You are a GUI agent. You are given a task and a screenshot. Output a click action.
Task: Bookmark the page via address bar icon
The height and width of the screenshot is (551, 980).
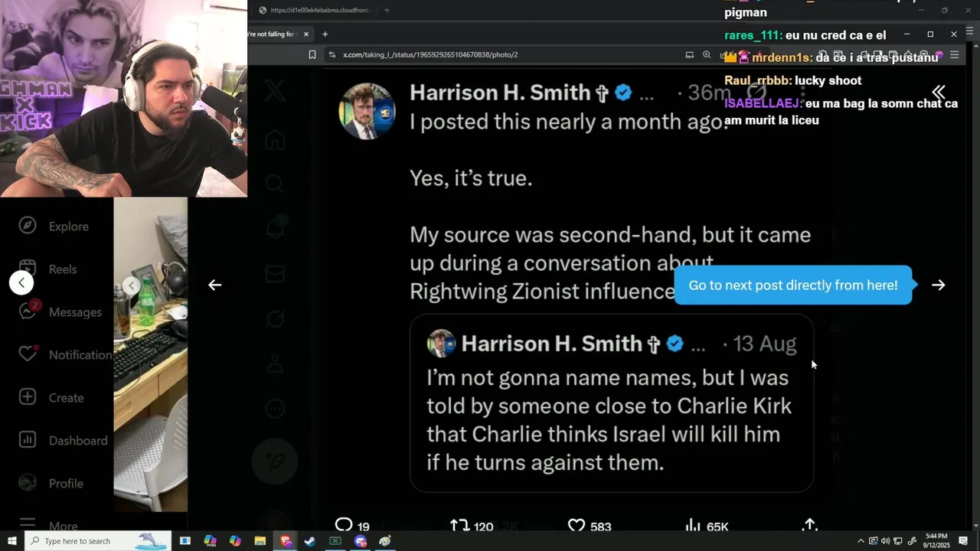tap(312, 54)
